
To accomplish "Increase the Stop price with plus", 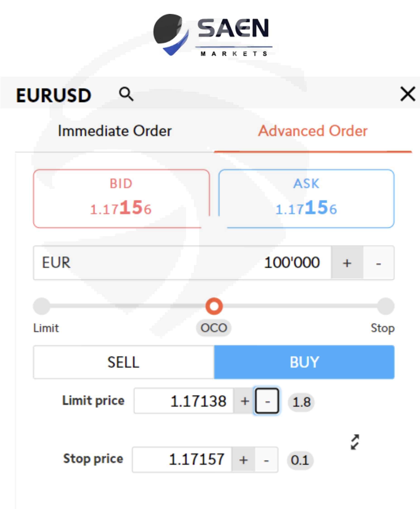I will (x=243, y=459).
